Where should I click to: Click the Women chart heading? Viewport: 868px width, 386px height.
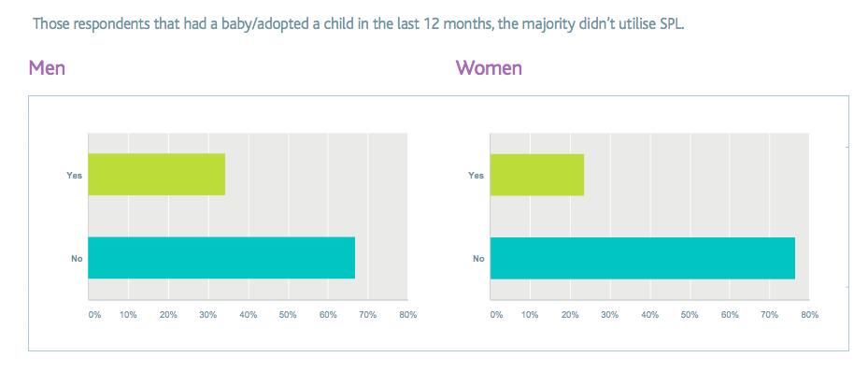click(488, 67)
